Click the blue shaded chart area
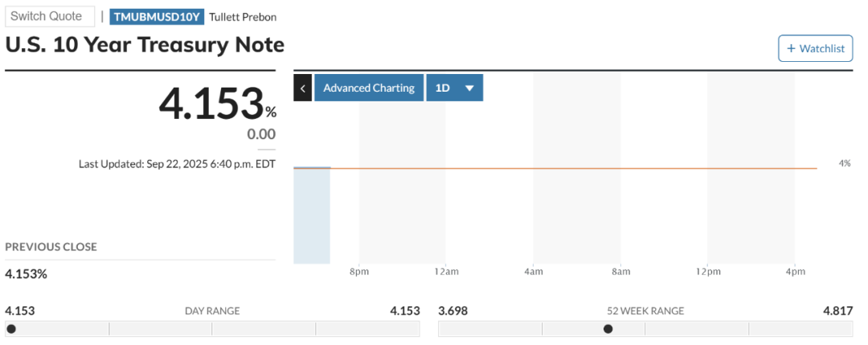868x345 pixels. coord(312,216)
